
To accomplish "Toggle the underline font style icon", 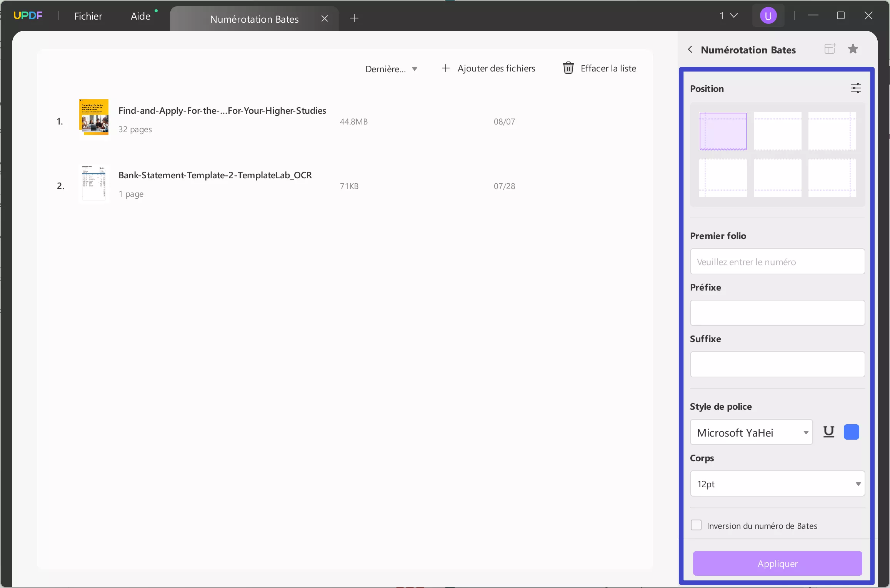I will point(828,432).
